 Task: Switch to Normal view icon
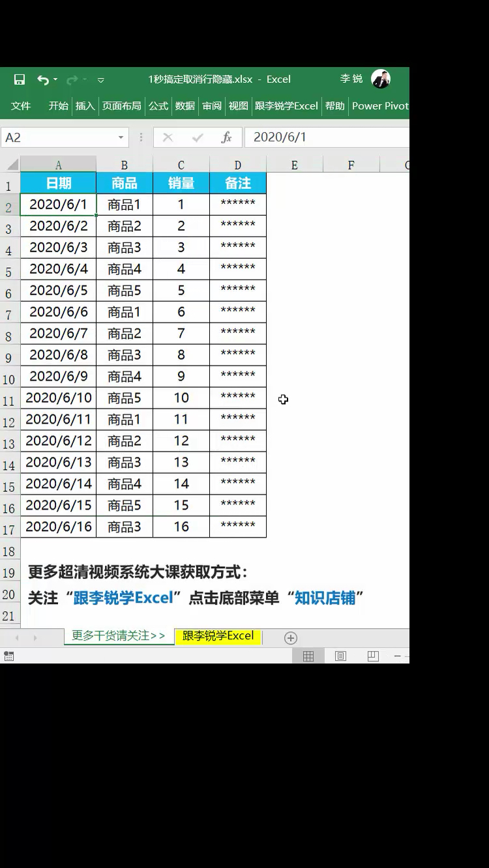click(x=308, y=656)
